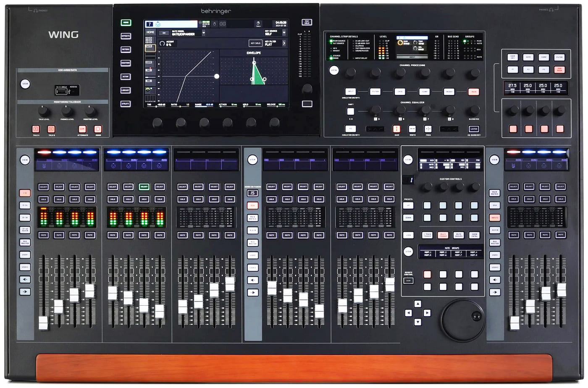Open the Gate Model dropdown arrow
This screenshot has height=388, width=588.
click(204, 33)
